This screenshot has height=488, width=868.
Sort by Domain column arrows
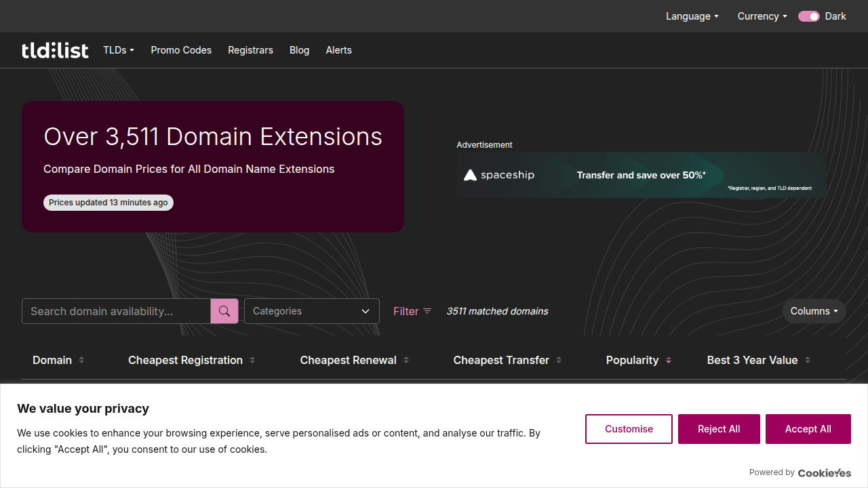(x=81, y=360)
